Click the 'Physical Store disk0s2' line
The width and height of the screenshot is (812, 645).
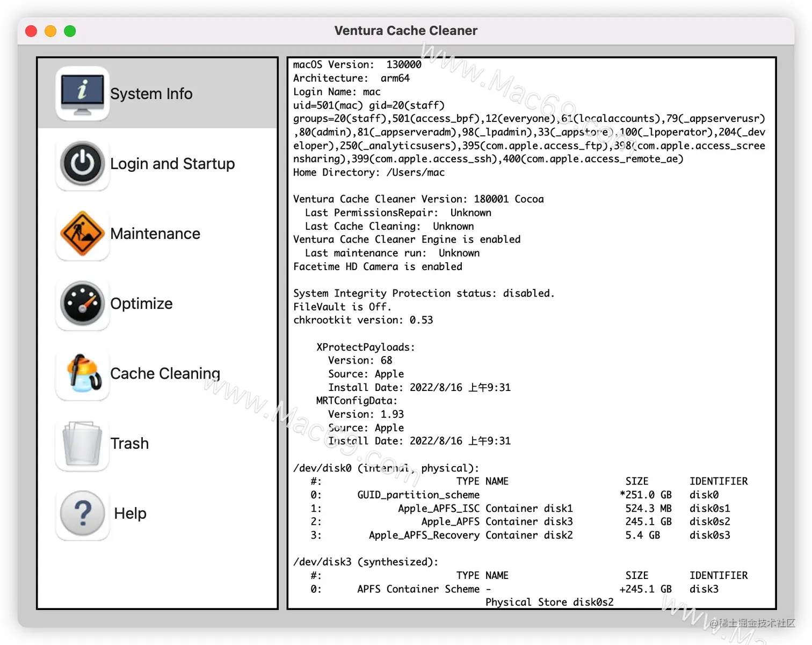coord(549,602)
